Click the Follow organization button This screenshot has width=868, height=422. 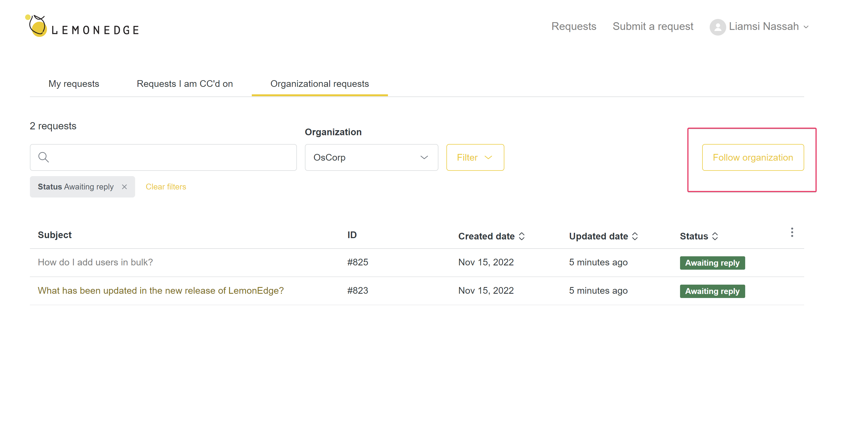[753, 157]
